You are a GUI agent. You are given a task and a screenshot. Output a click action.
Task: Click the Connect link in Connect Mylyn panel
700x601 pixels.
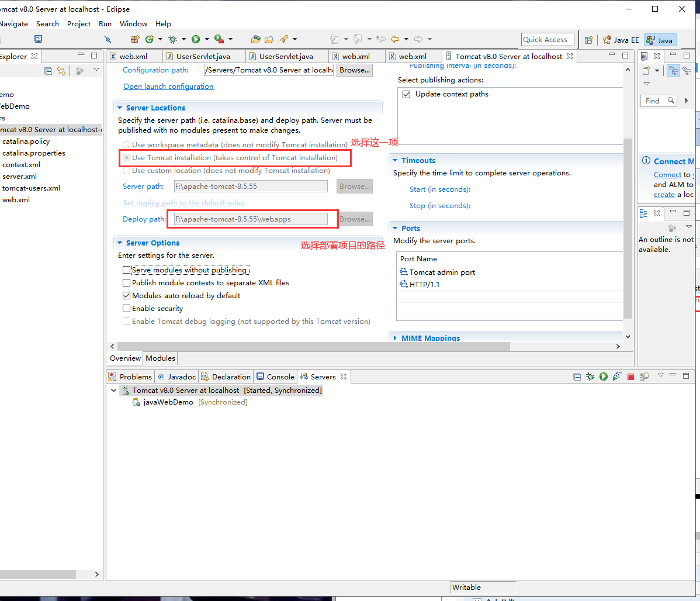pos(667,175)
